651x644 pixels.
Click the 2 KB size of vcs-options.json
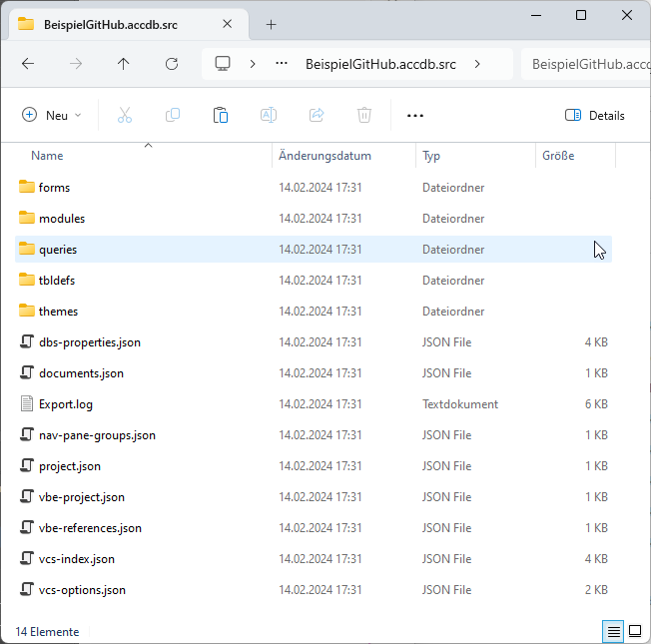click(x=596, y=590)
